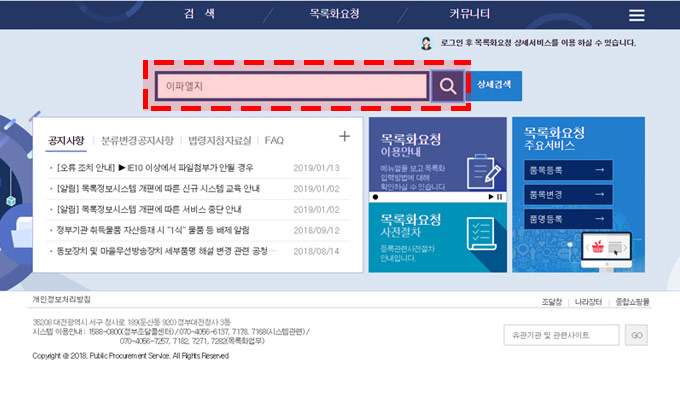Click the 상세검색 button
Viewport: 680px width, 393px height.
pos(494,85)
